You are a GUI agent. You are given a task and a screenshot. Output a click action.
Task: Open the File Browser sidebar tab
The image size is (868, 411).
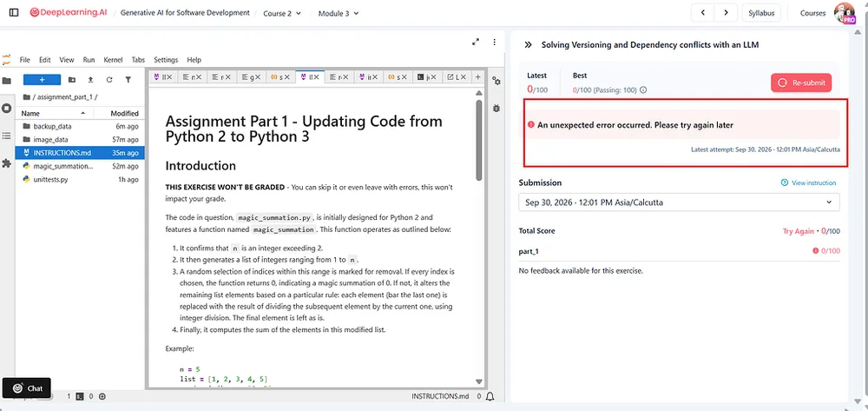(x=7, y=81)
